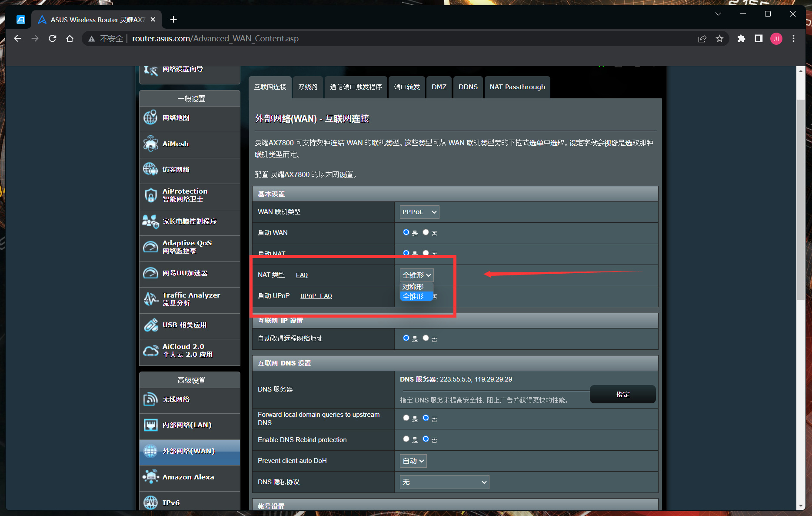Open 家长电脑控制程序 parental control icon
Image resolution: width=812 pixels, height=516 pixels.
pyautogui.click(x=150, y=221)
